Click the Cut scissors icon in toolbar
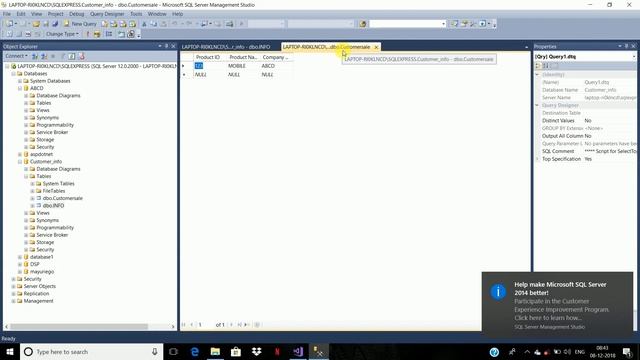640x360 pixels. click(144, 24)
